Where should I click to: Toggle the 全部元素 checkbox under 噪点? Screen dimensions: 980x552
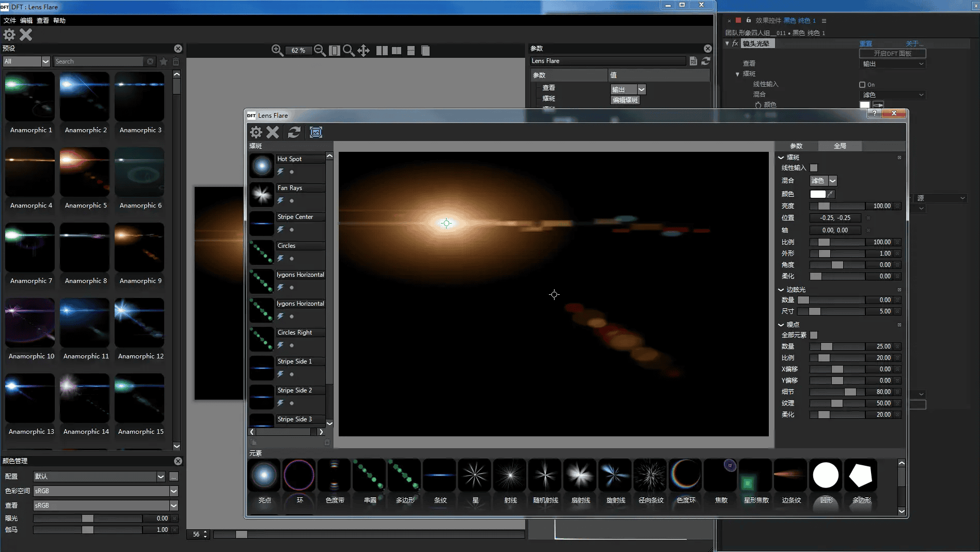click(x=814, y=335)
